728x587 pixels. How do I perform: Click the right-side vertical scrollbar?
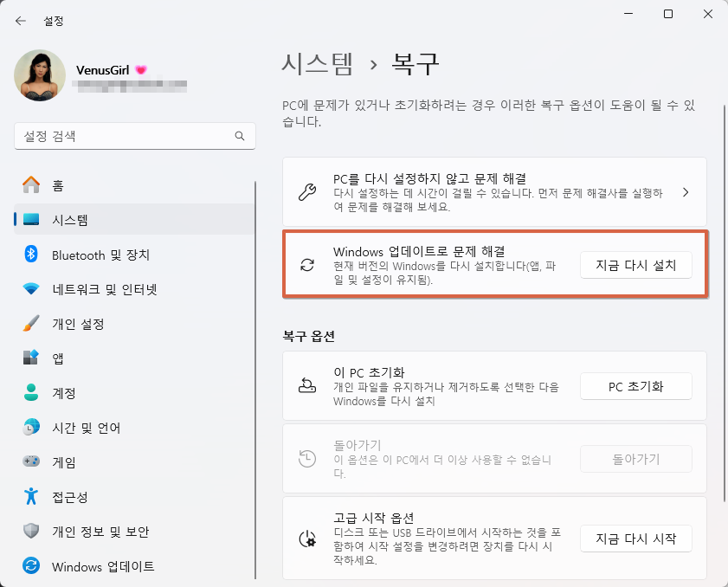[724, 303]
